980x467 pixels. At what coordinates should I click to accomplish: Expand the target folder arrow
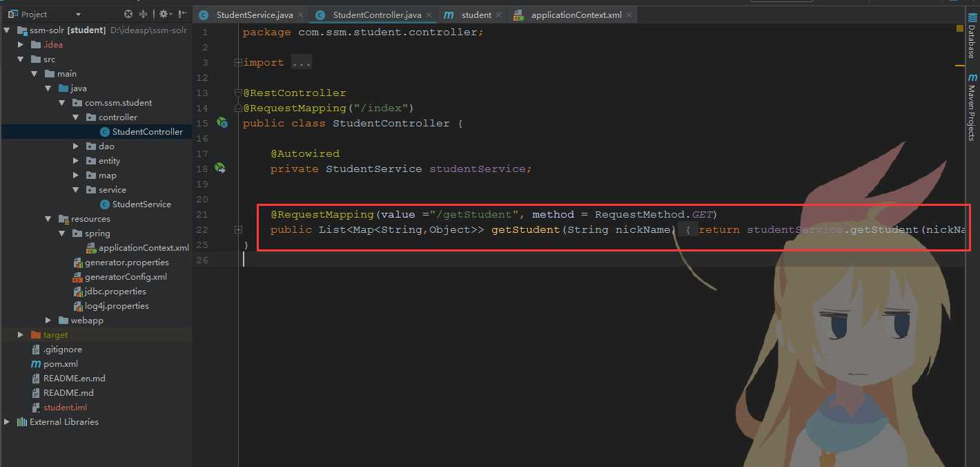[x=21, y=335]
